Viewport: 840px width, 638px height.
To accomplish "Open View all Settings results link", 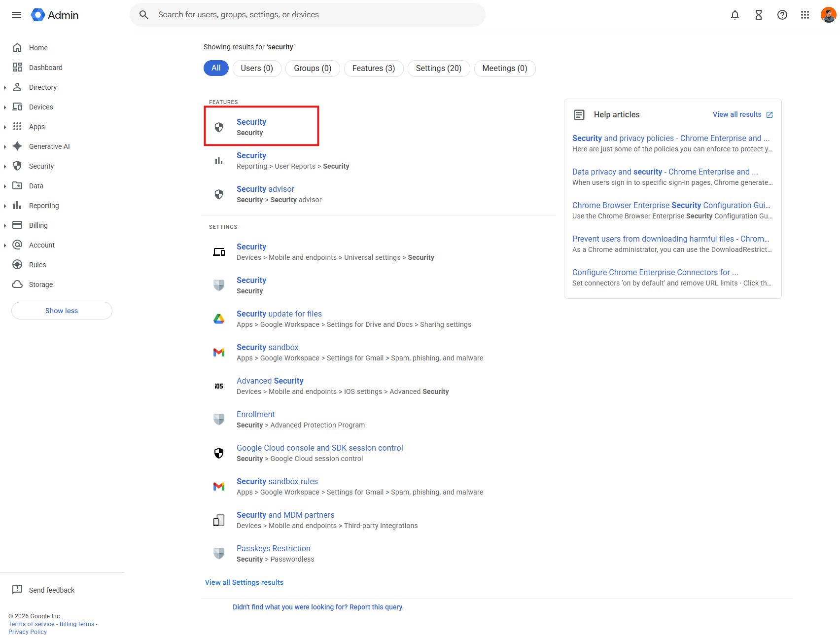I will pos(244,582).
